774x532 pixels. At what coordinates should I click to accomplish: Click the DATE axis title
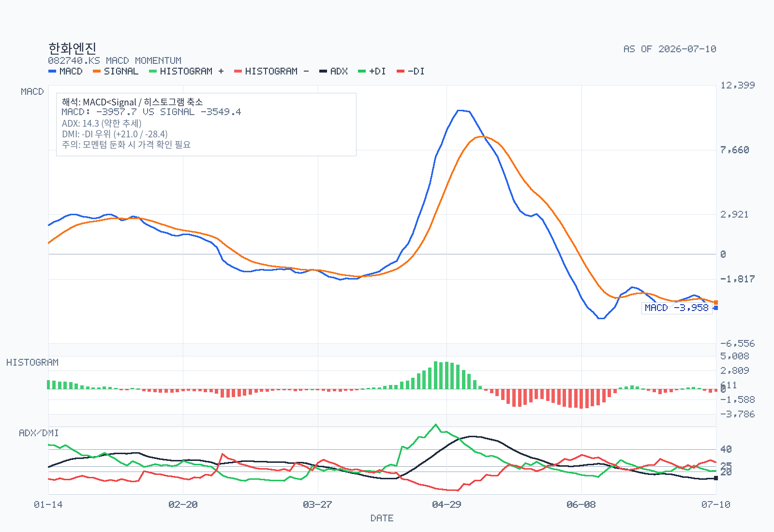pos(382,518)
